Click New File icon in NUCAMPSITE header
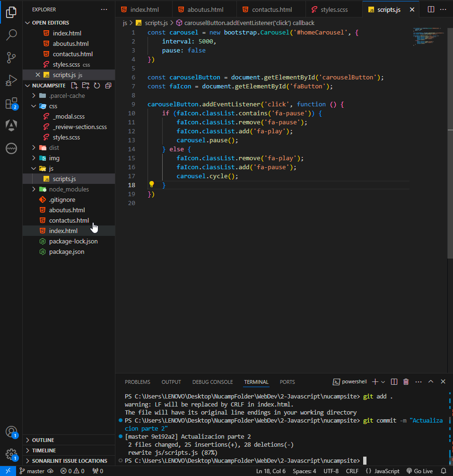 pos(74,86)
